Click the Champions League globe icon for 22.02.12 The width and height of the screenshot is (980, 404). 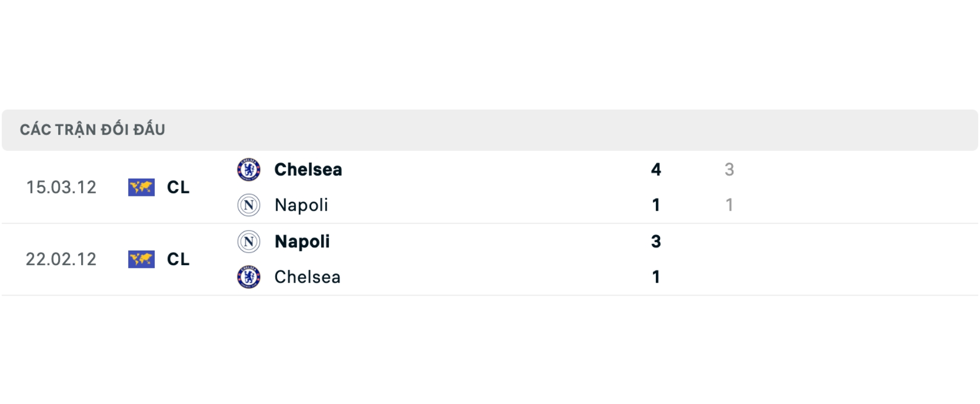[141, 259]
